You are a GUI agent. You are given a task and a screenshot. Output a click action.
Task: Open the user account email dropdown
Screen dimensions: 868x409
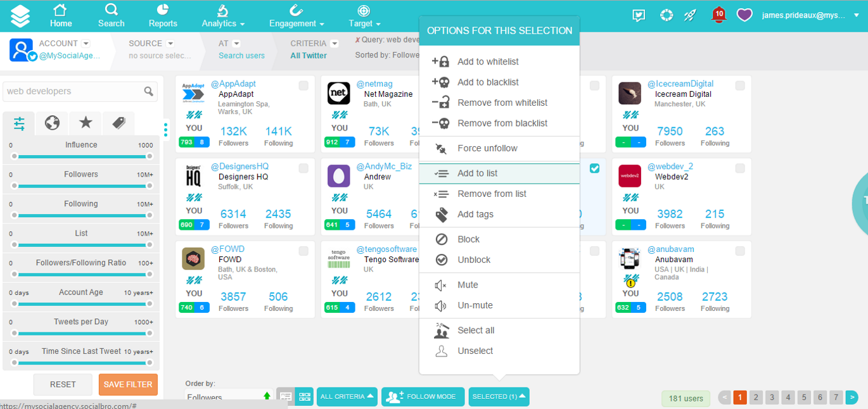point(811,16)
